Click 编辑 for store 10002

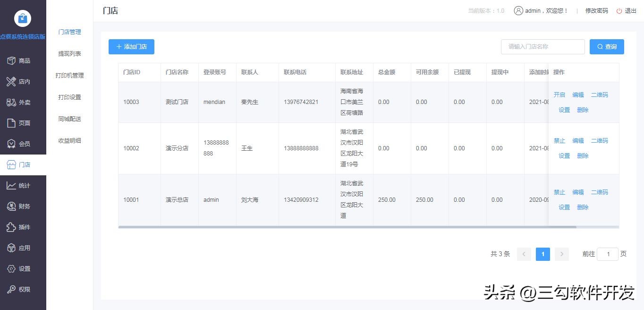[x=578, y=140]
